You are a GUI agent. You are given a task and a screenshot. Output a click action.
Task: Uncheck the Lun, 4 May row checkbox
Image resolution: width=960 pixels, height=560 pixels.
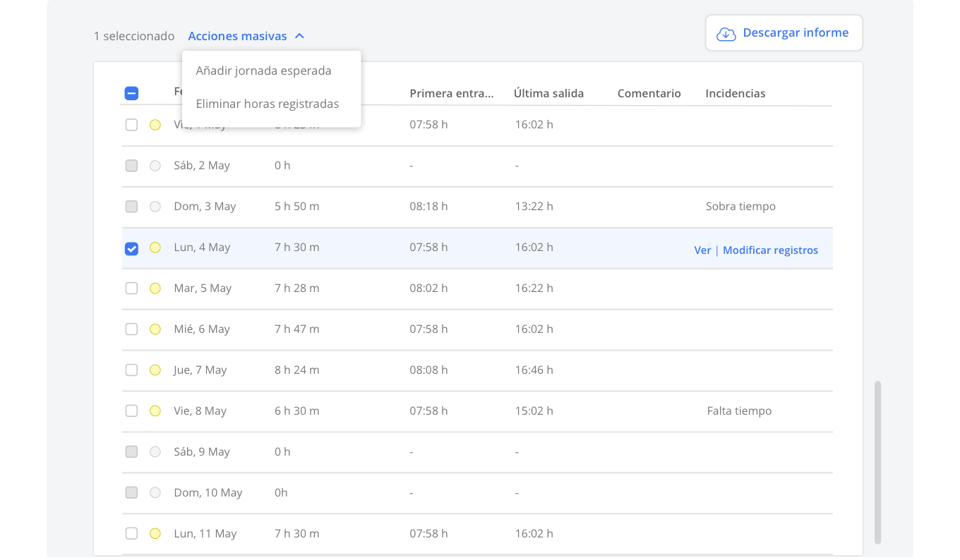(x=131, y=248)
